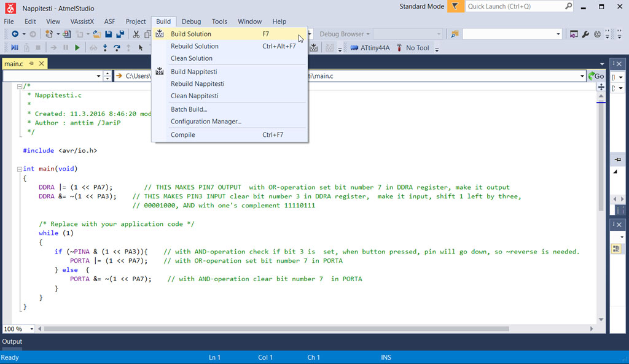The image size is (629, 364).
Task: Click the Save All icon
Action: click(x=120, y=34)
